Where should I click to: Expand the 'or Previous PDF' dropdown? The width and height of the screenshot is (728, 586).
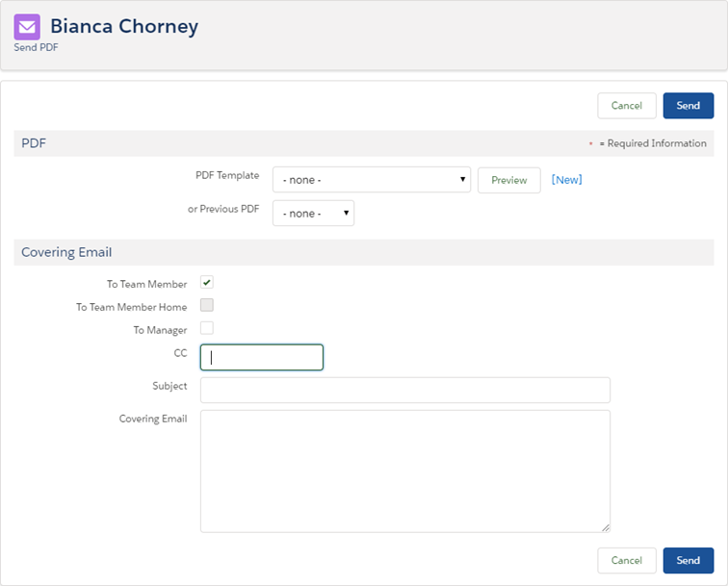point(313,214)
